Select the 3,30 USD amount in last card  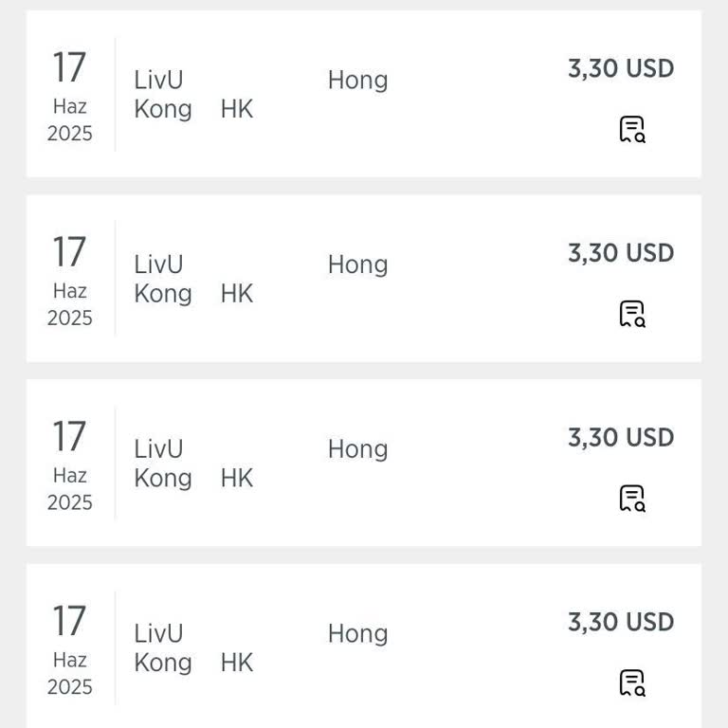[x=621, y=623]
